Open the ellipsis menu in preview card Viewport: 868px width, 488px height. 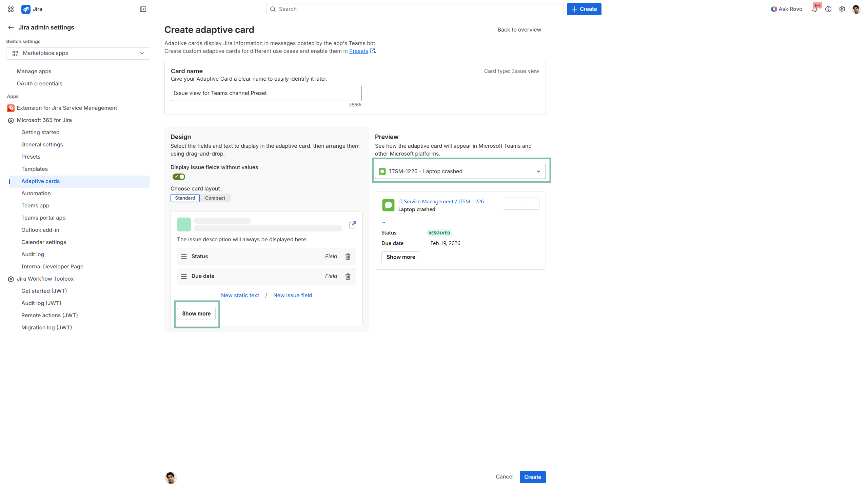[x=521, y=204]
